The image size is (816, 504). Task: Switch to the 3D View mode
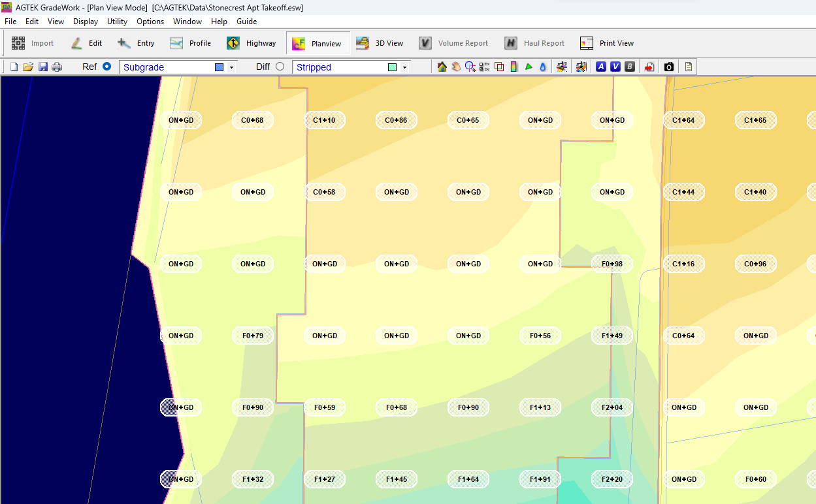pos(380,43)
